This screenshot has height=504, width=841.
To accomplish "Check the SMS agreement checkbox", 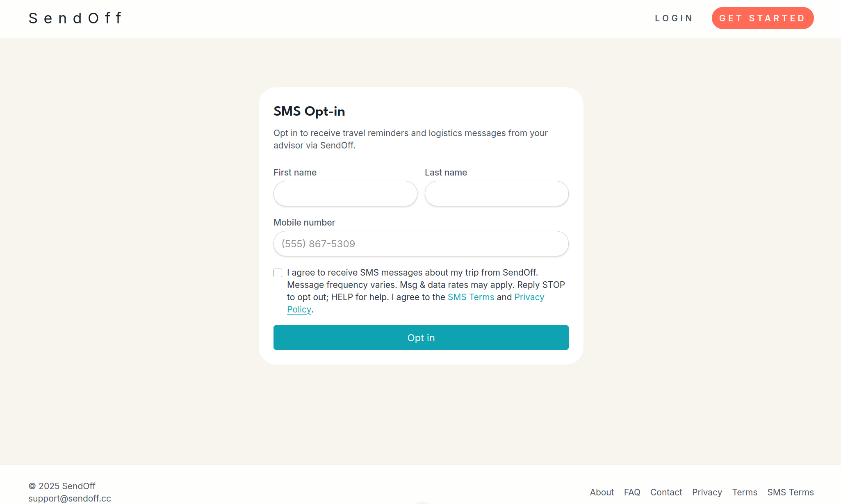I will pos(278,273).
